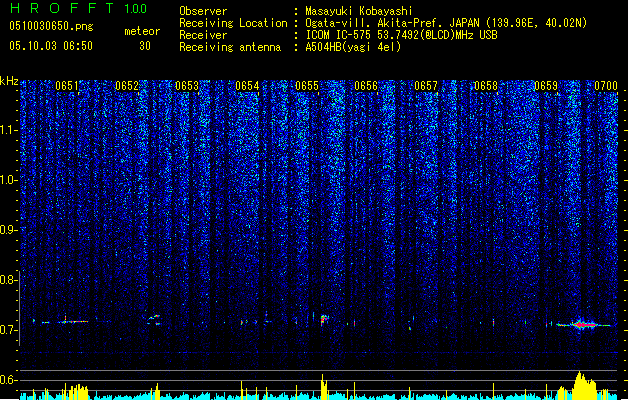Click the 0651 time marker

pyautogui.click(x=67, y=86)
